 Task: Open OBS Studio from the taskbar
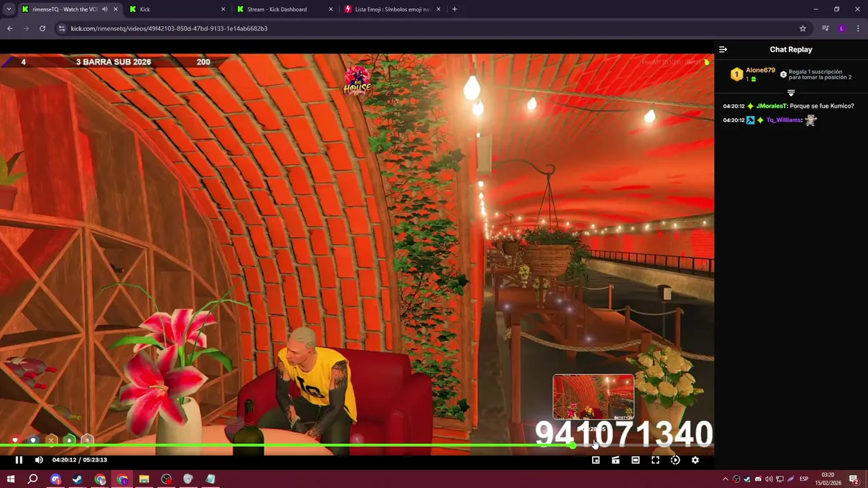coord(166,479)
